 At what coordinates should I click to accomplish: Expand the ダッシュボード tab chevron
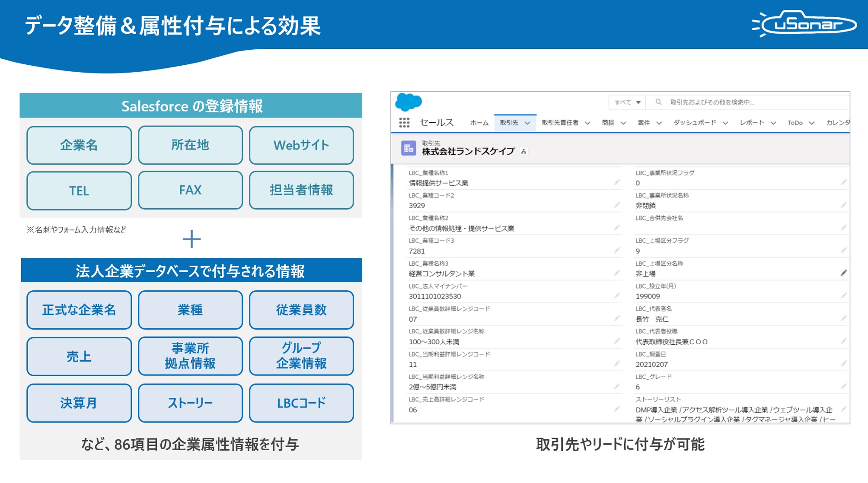click(x=725, y=123)
